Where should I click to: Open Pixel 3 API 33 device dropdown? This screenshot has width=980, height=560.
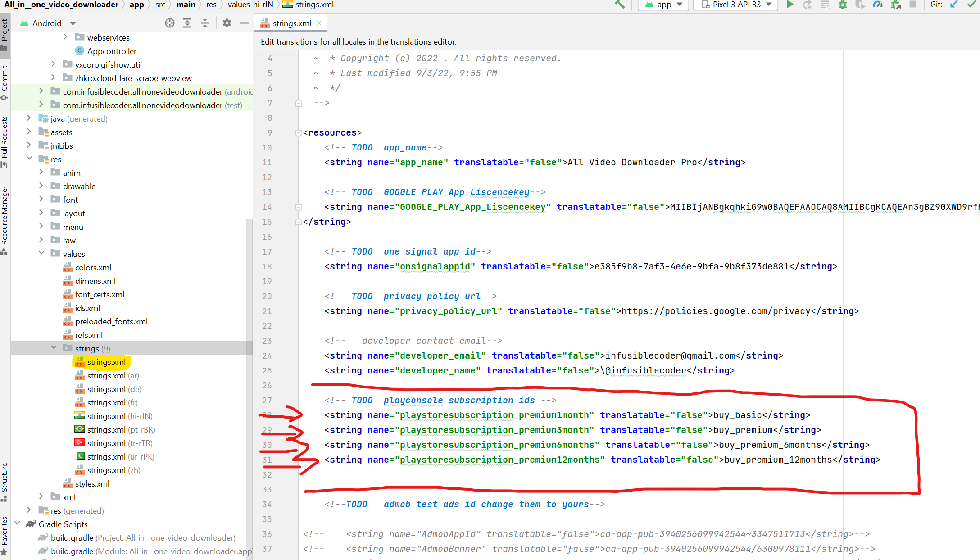(x=736, y=5)
